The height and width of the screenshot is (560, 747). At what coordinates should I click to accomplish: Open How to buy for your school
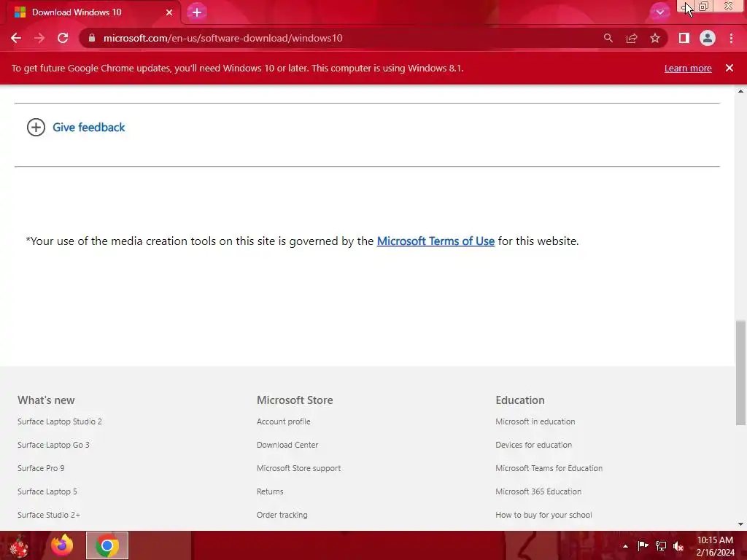pyautogui.click(x=543, y=515)
